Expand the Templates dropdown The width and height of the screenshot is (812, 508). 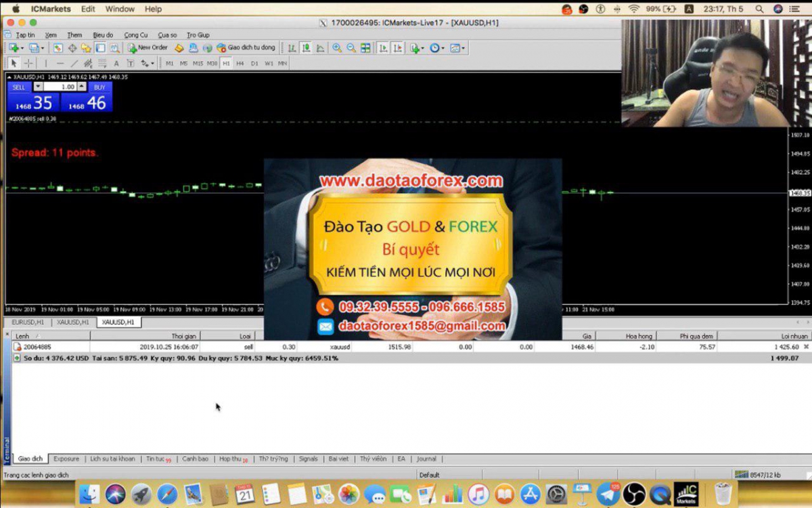point(463,48)
